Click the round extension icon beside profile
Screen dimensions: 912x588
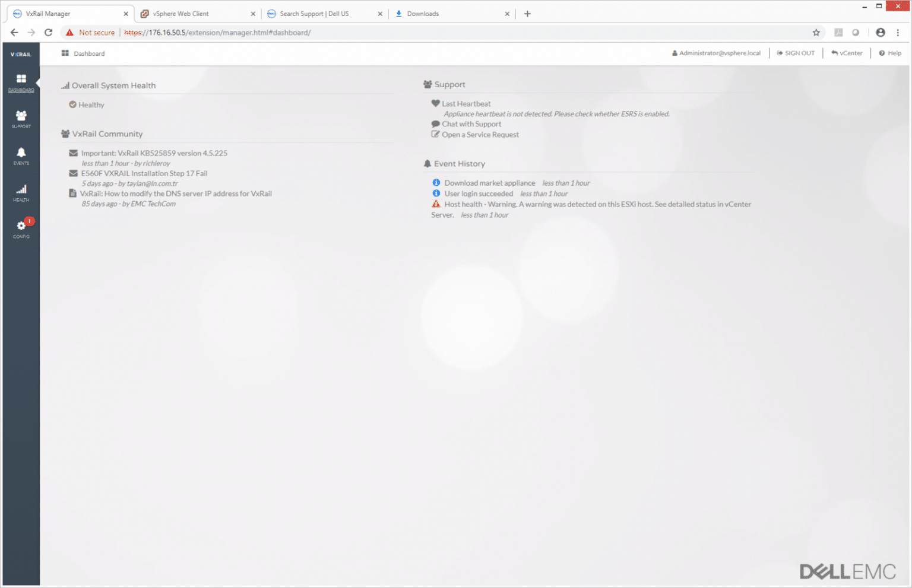point(856,33)
